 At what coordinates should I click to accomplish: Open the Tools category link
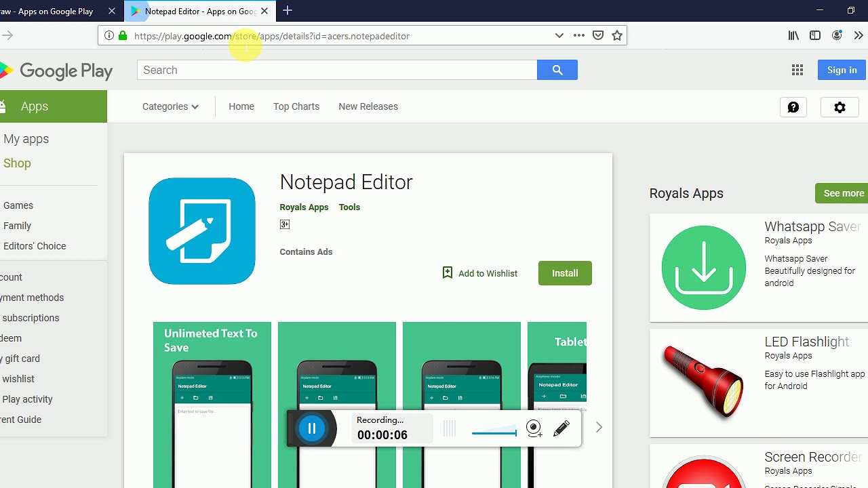349,207
